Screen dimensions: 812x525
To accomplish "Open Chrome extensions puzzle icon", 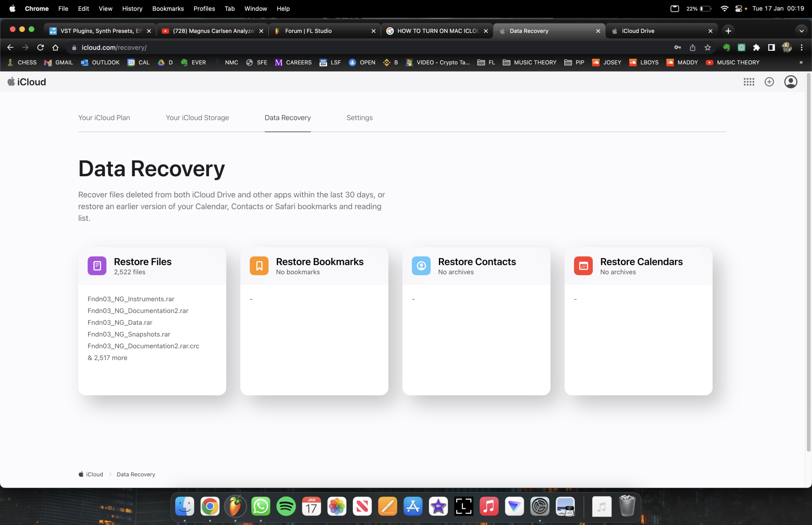I will point(756,48).
